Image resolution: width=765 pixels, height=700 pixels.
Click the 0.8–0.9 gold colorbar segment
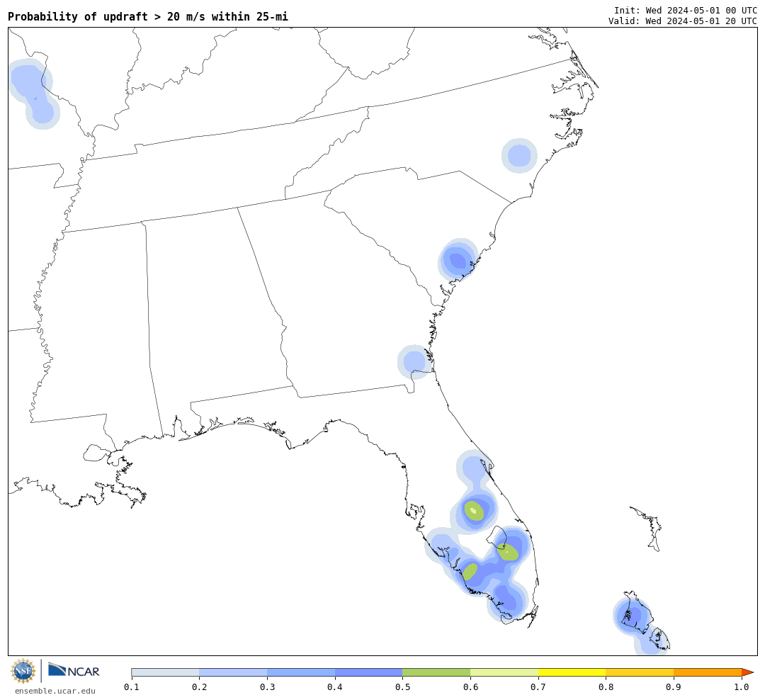[640, 672]
